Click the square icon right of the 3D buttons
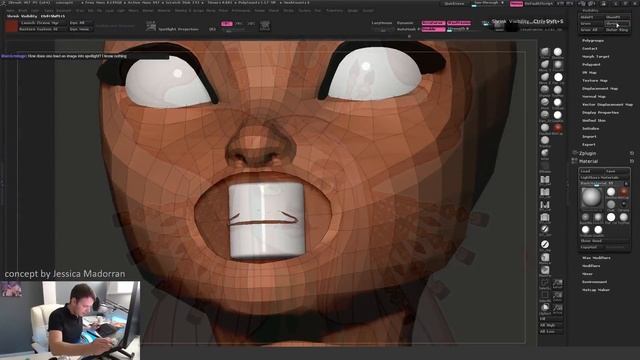Image resolution: width=640 pixels, height=360 pixels. (264, 26)
